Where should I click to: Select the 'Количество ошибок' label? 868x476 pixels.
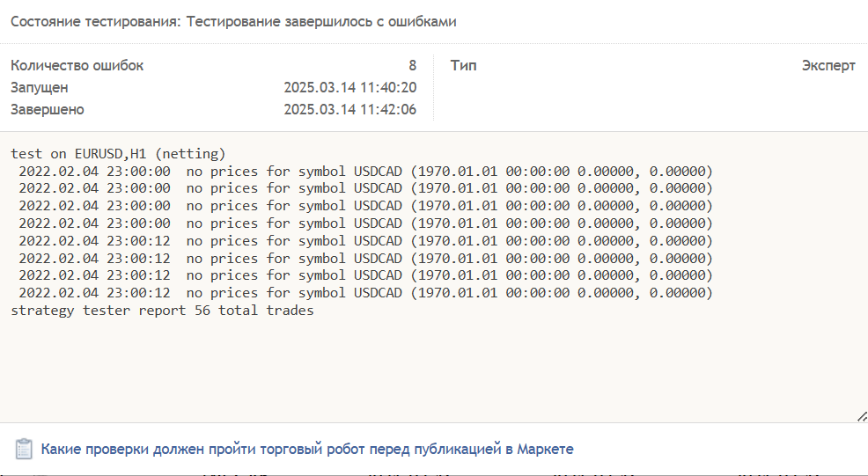[x=77, y=65]
